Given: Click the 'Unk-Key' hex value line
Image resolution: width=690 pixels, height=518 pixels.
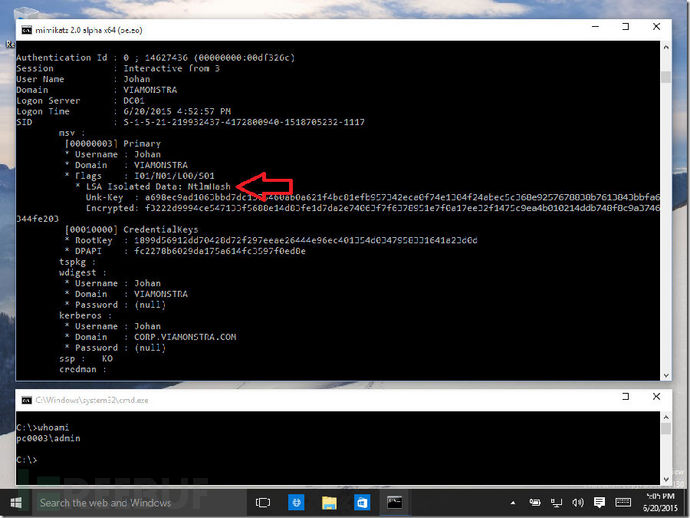Looking at the screenshot, I should point(372,197).
